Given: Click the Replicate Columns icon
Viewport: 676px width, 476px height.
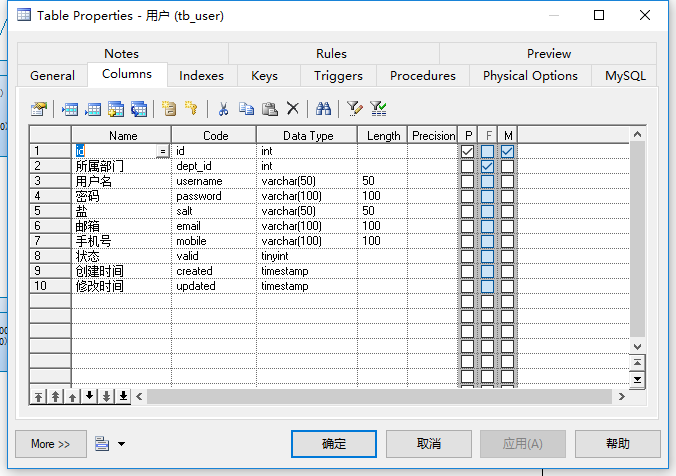Looking at the screenshot, I should click(x=139, y=109).
